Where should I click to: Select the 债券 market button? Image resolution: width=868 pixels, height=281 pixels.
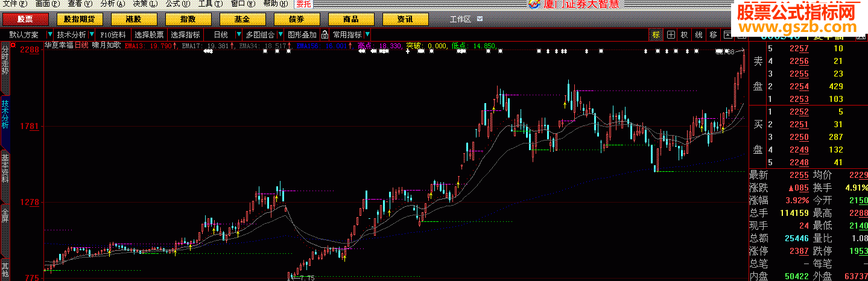297,19
